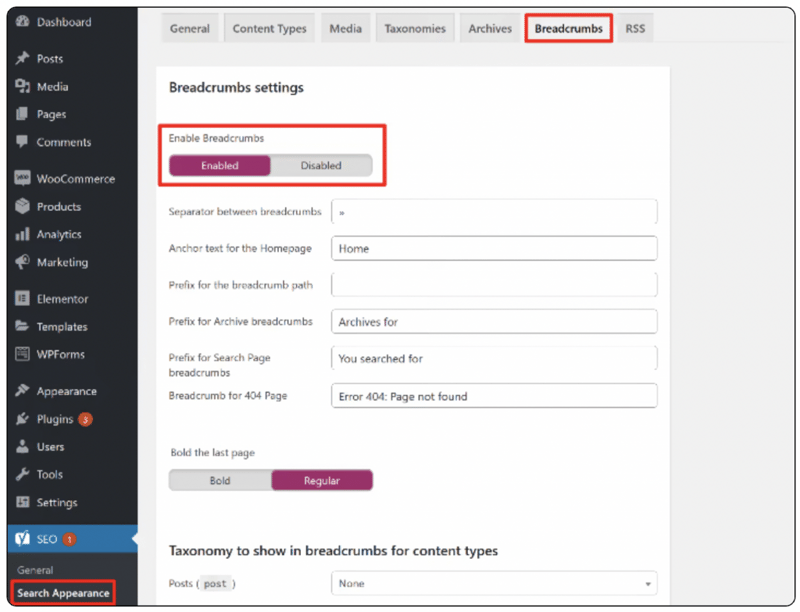Open Search Appearance submenu link
The width and height of the screenshot is (800, 612).
(x=63, y=593)
